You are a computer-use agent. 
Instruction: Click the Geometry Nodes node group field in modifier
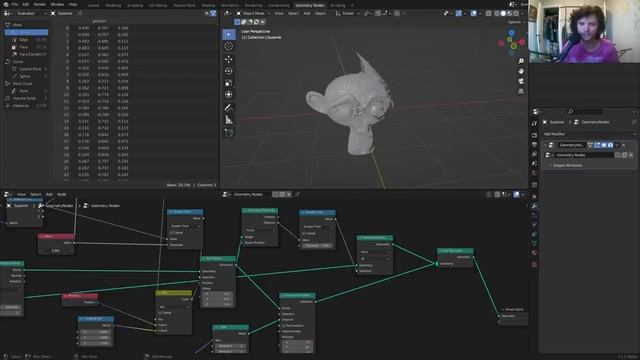(x=584, y=155)
